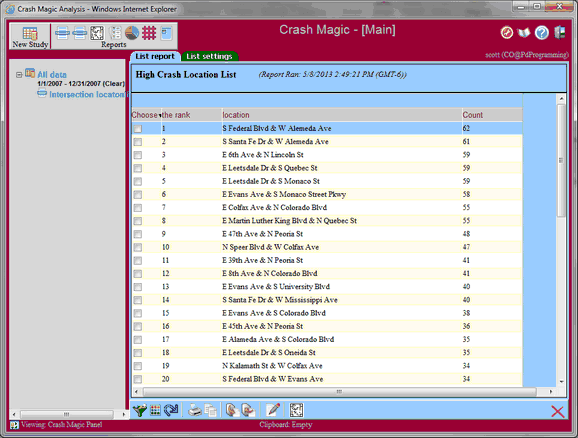Open the diagram report icon in Reports
Screen dimensions: 578x438
(x=97, y=33)
